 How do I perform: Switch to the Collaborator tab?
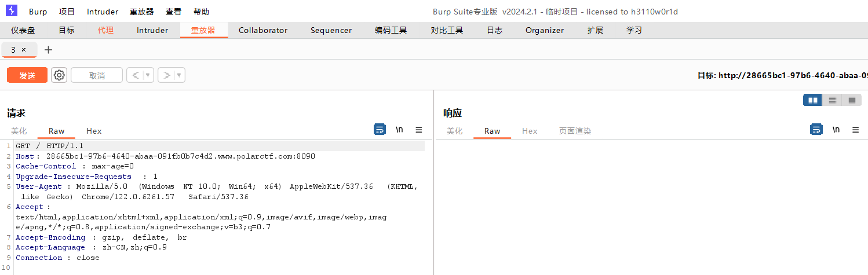[x=263, y=30]
